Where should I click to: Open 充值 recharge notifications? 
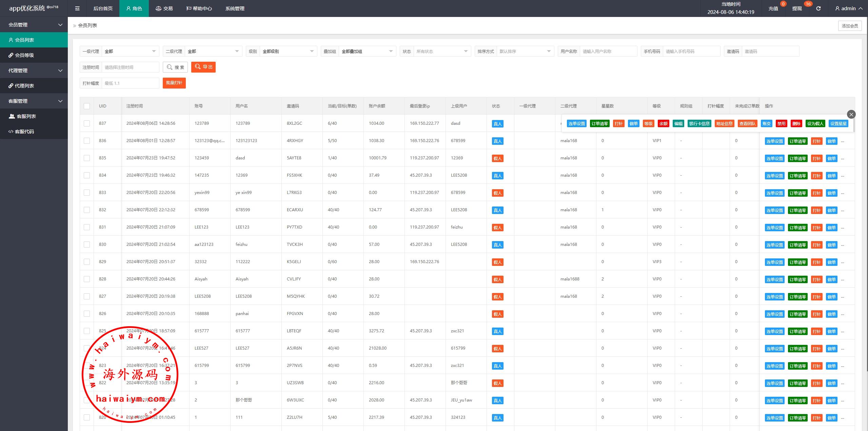(773, 8)
